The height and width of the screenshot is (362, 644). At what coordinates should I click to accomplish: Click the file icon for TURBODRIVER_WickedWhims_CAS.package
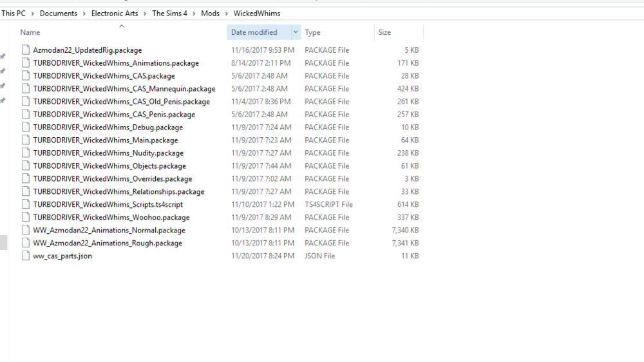coord(26,75)
